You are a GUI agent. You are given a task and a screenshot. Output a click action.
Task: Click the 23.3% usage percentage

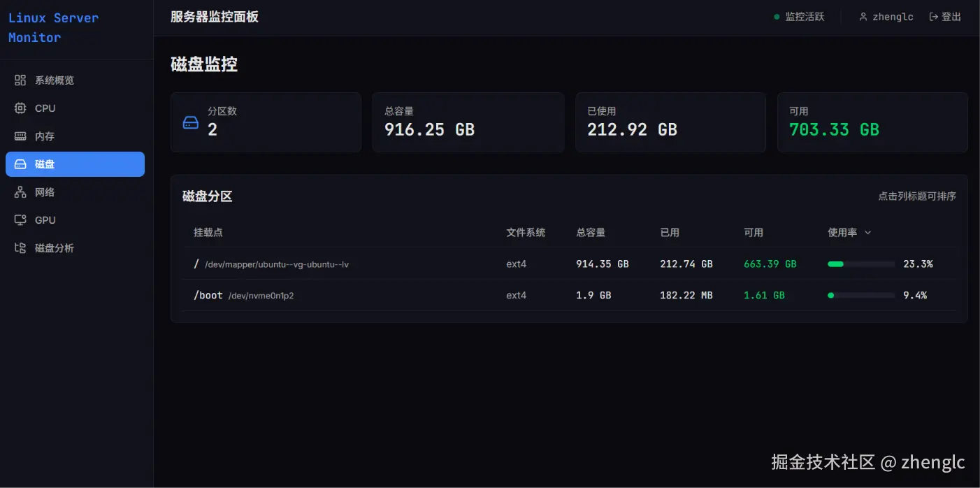tap(918, 264)
